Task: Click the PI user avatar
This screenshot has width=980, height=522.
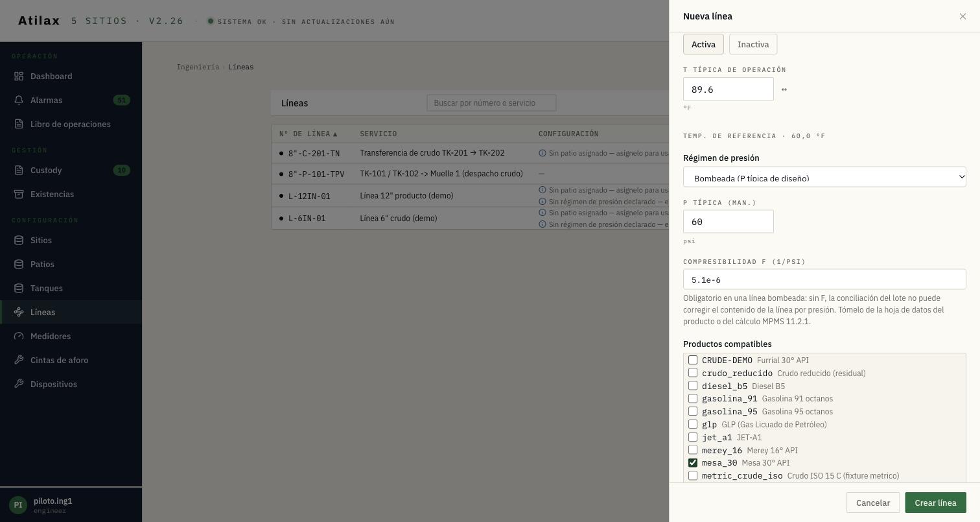Action: click(18, 505)
